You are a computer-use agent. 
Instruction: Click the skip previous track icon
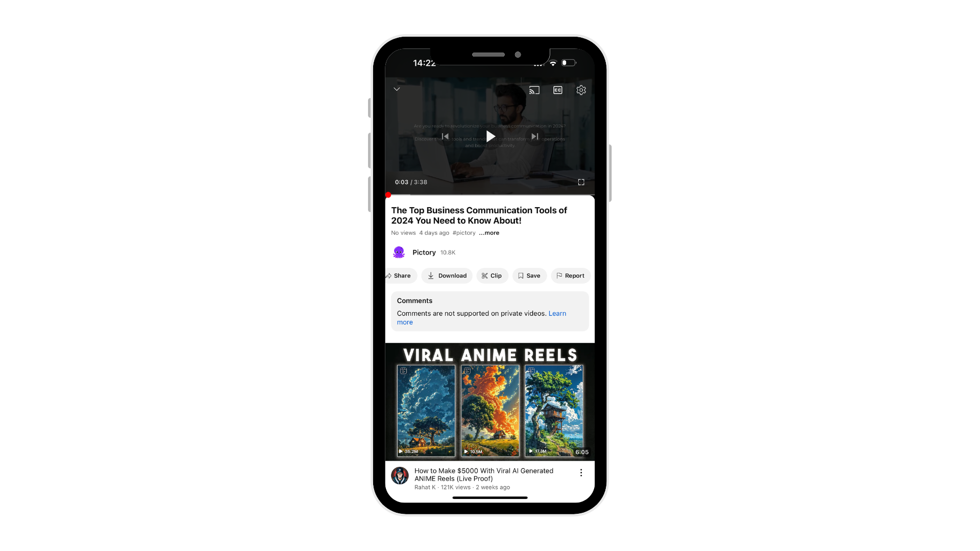pyautogui.click(x=445, y=137)
